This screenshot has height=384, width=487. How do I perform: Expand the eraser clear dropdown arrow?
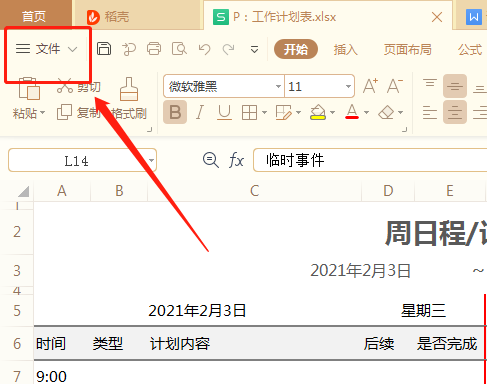click(401, 113)
